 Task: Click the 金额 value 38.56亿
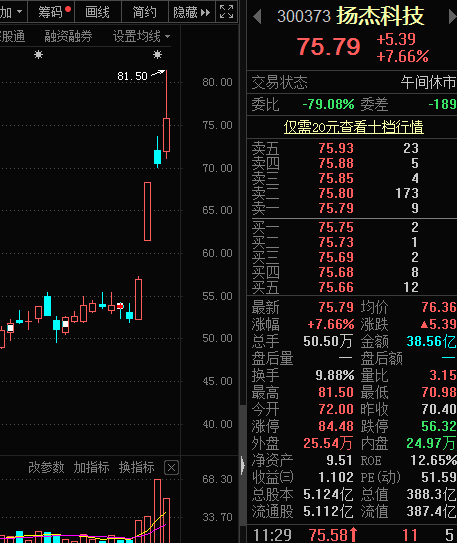(x=431, y=341)
